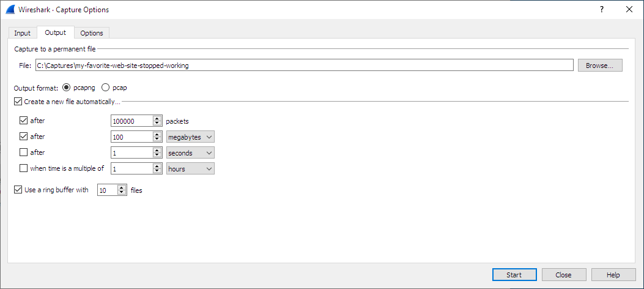Increase the packets count with up arrow

157,118
